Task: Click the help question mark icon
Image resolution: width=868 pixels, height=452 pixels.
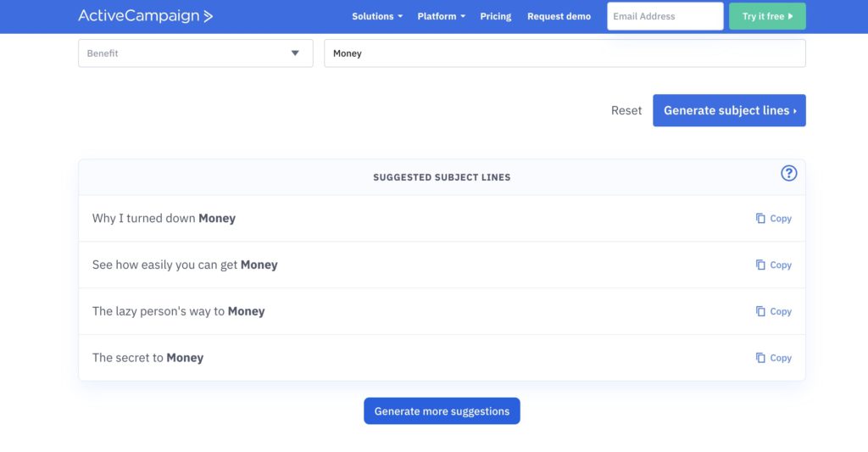Action: click(x=788, y=173)
